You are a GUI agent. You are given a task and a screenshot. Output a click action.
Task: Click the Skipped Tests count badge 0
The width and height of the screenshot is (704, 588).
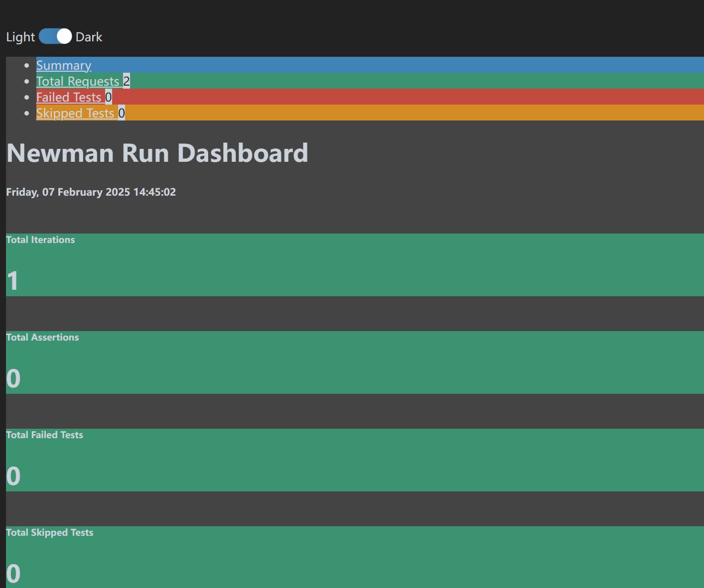(x=122, y=113)
